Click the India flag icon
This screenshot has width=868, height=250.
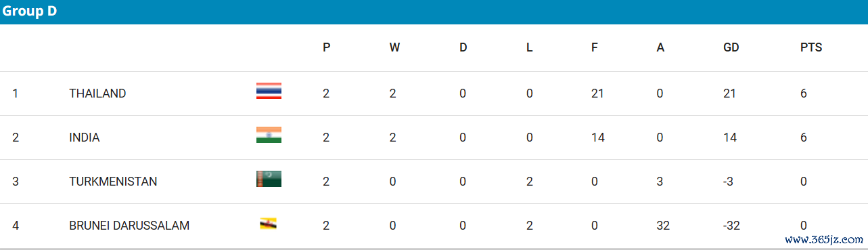click(269, 135)
